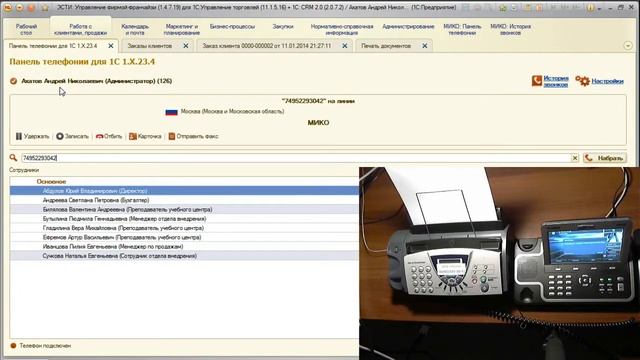Screen dimensions: 640x360
Task: Open the Бизнес-процессы section
Action: pyautogui.click(x=232, y=26)
